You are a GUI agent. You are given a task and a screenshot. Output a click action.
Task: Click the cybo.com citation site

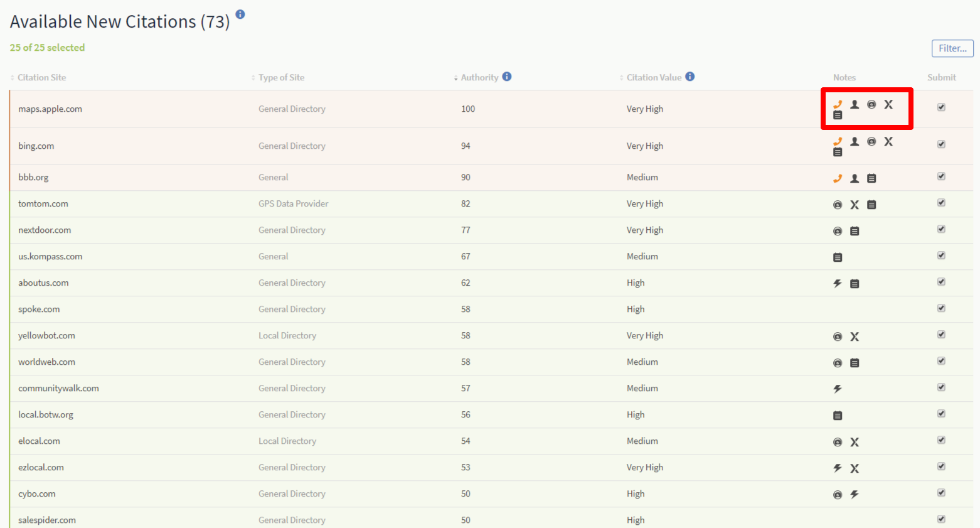tap(37, 493)
